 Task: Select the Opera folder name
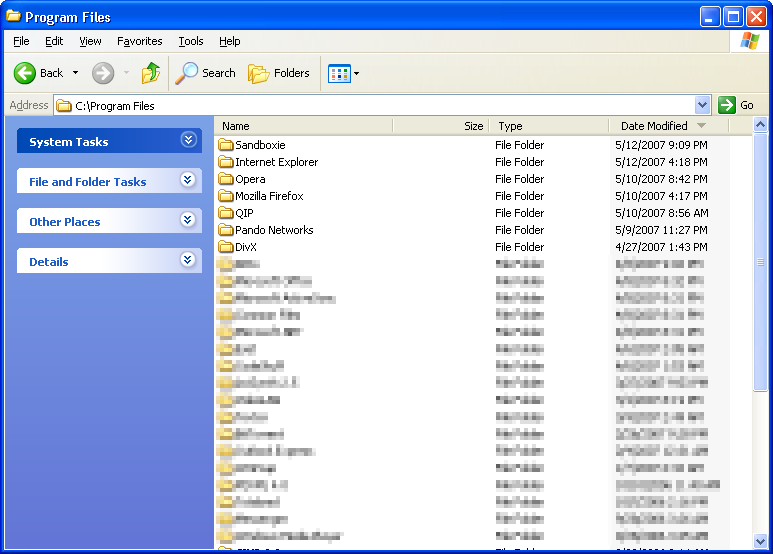(250, 179)
